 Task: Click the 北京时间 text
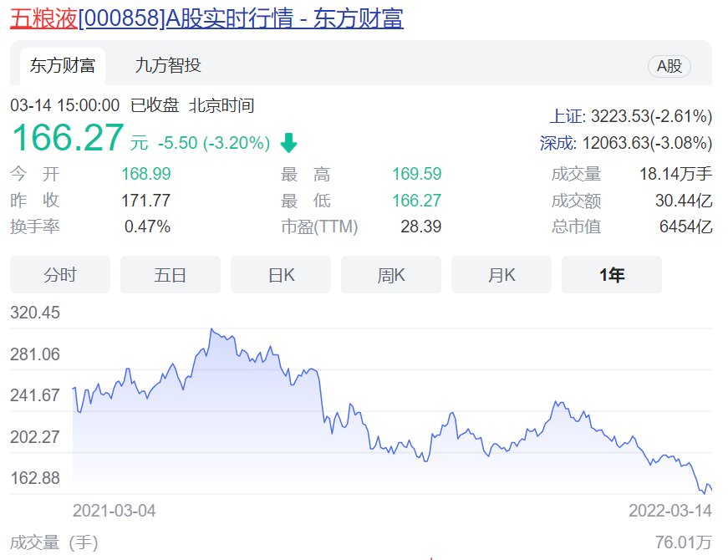(x=221, y=105)
